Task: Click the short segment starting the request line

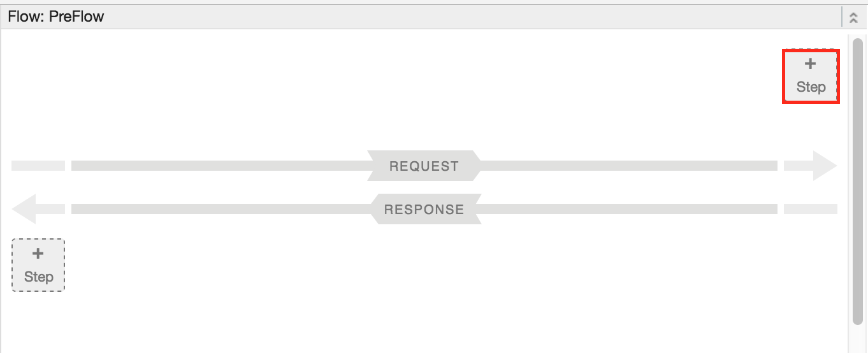Action: [38, 166]
